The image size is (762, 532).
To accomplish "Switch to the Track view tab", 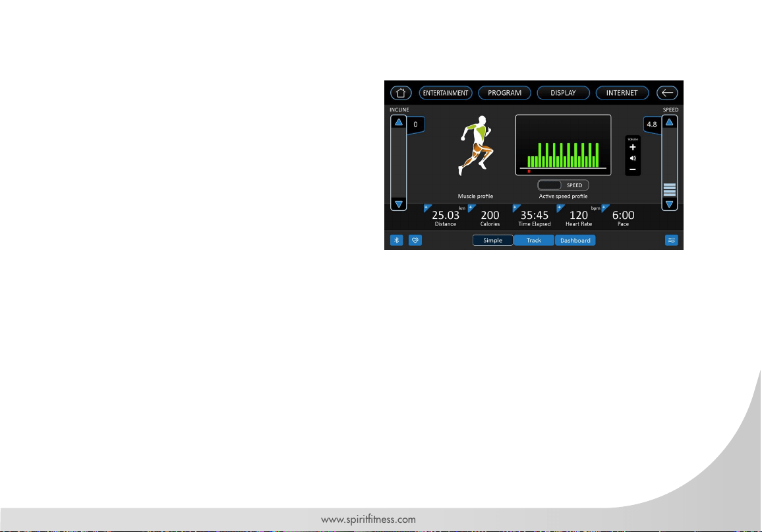I will 533,240.
